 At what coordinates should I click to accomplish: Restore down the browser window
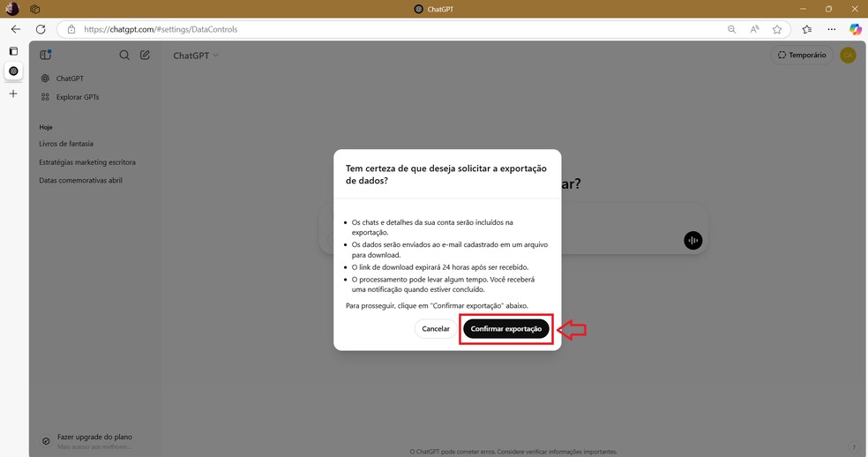pos(828,9)
